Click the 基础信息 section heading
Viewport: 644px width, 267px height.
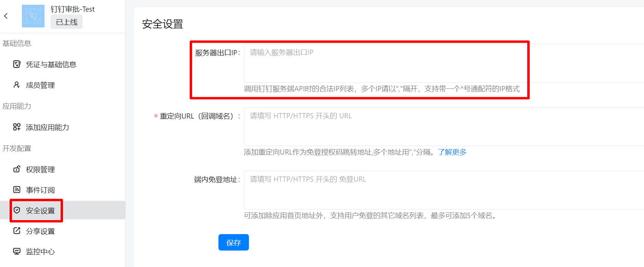point(17,44)
